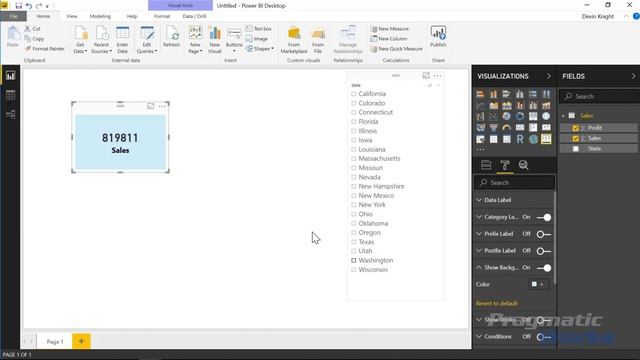Open custom visuals From Marketplace
The width and height of the screenshot is (640, 360).
[294, 40]
